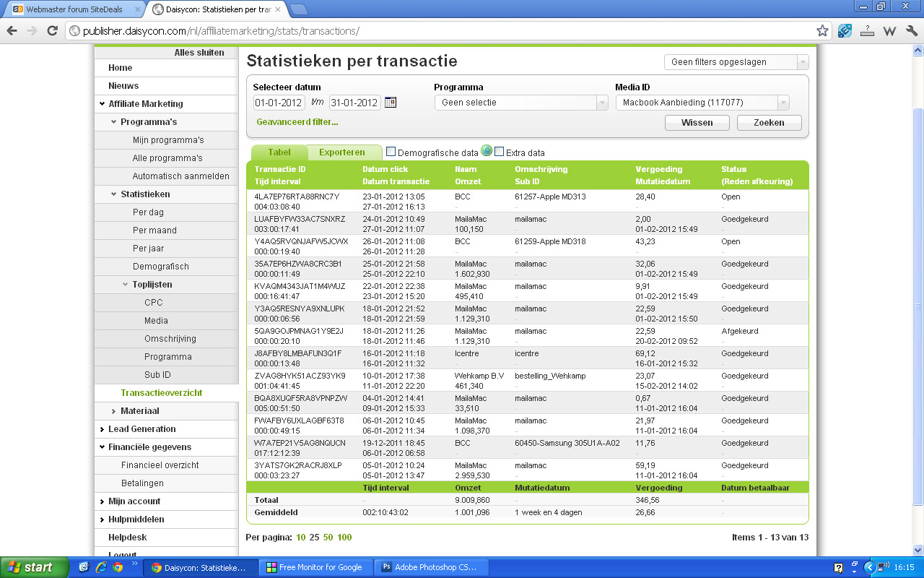This screenshot has height=578, width=924.
Task: Switch to Adobe Photoshop in the taskbar
Action: [432, 567]
